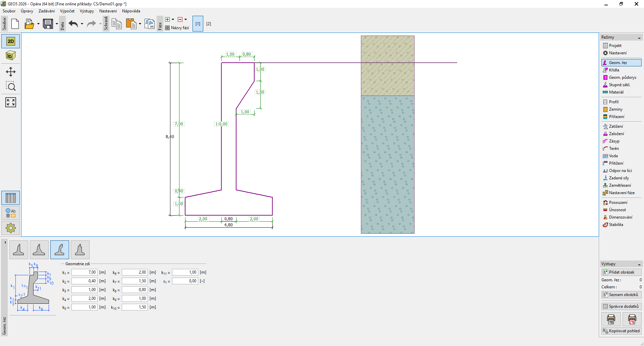Expand the undo history dropdown arrow
Viewport: 644px width, 346px height.
point(82,24)
